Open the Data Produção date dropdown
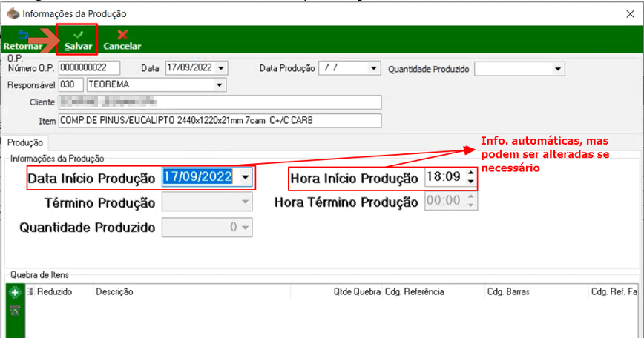This screenshot has width=644, height=338. pos(373,68)
